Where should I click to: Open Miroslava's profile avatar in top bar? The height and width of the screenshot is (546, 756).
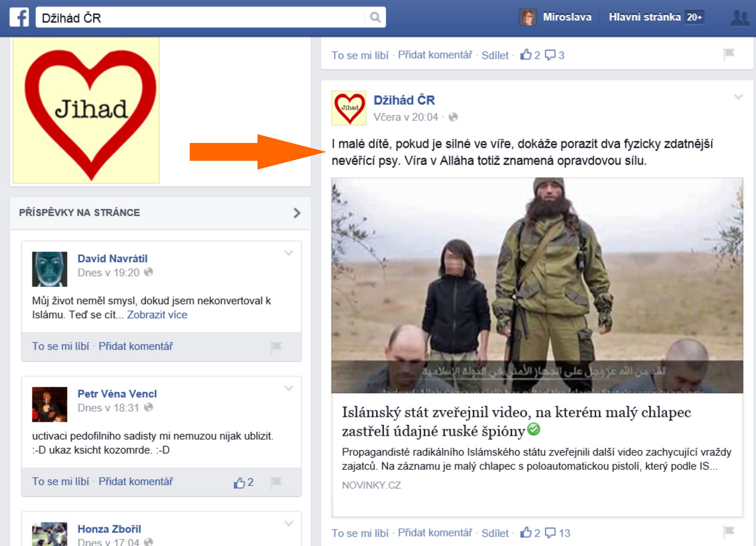527,18
